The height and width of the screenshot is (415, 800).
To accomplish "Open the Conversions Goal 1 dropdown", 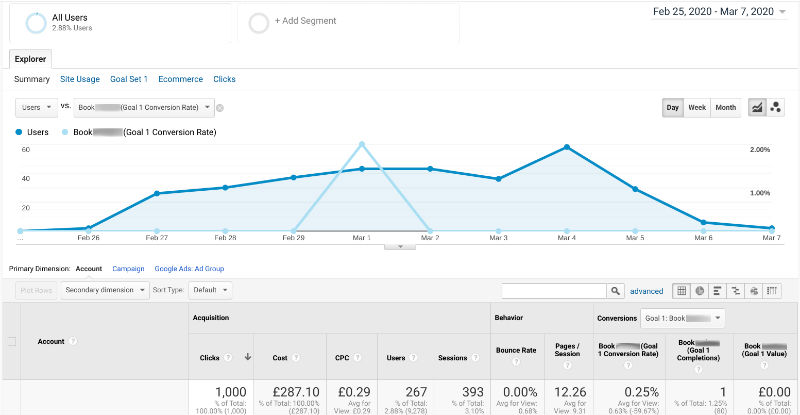I will [683, 318].
